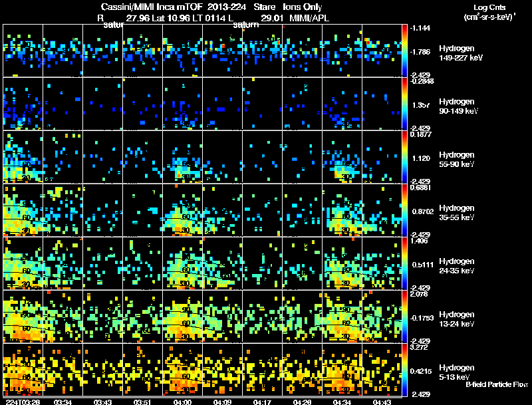Click the 04:09 time axis label
The image size is (532, 405).
pos(222,402)
